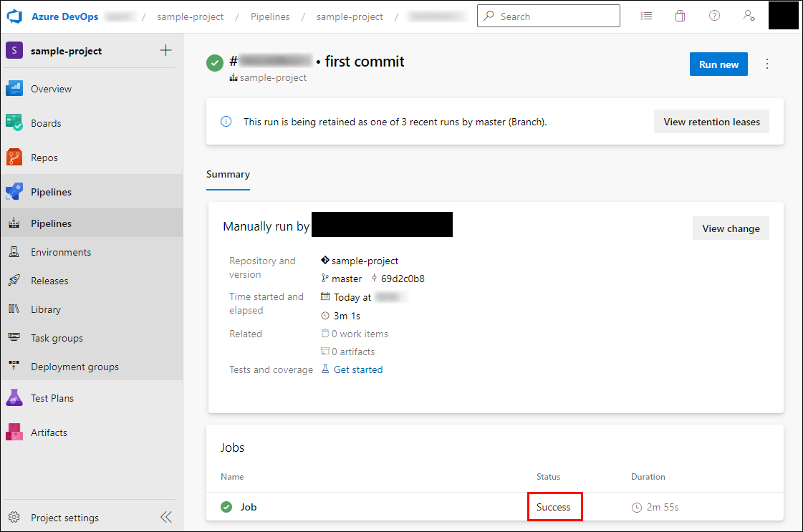Click the Deployment groups icon
The image size is (803, 532).
pyautogui.click(x=14, y=366)
